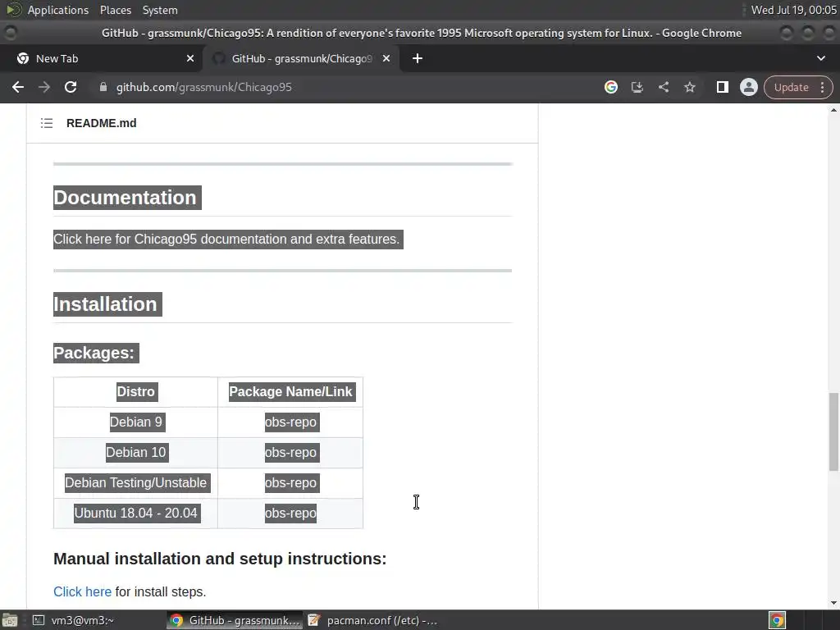Close the GitHub Chicago95 tab
840x630 pixels.
(x=386, y=58)
